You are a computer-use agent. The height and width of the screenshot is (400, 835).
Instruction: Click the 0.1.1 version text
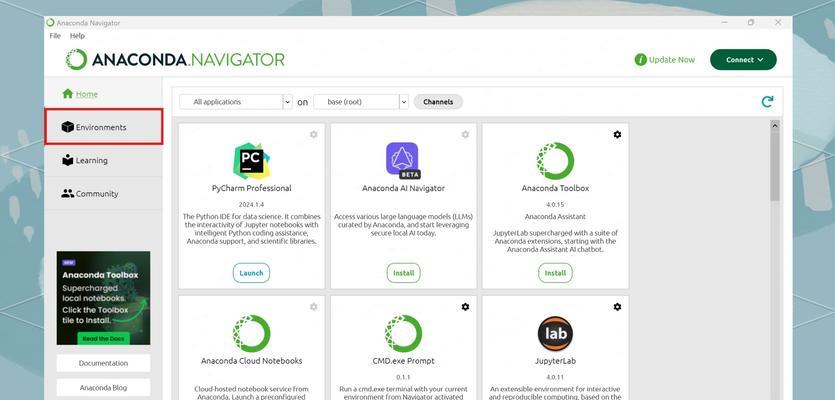[x=403, y=377]
